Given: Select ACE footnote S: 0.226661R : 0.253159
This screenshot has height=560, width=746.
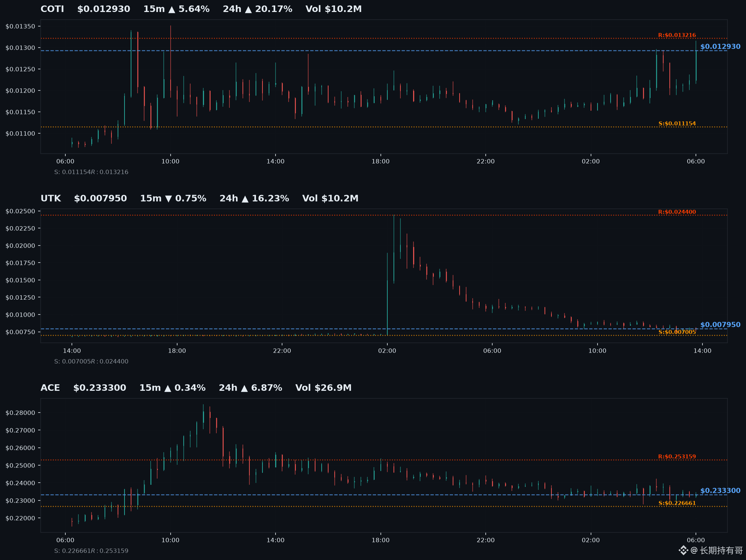Looking at the screenshot, I should (91, 551).
